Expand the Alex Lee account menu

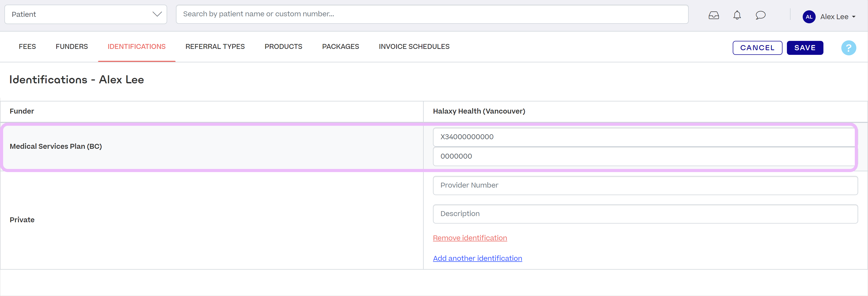point(838,17)
